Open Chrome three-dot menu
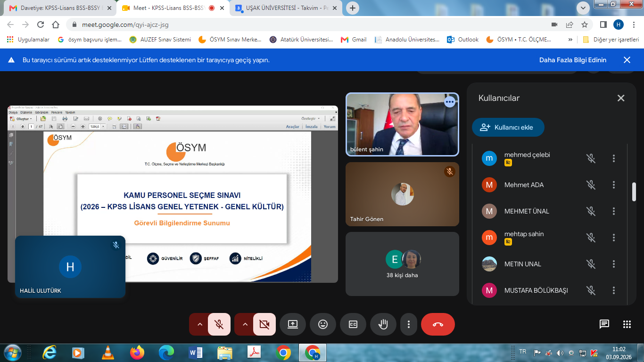The image size is (644, 362). pyautogui.click(x=634, y=25)
